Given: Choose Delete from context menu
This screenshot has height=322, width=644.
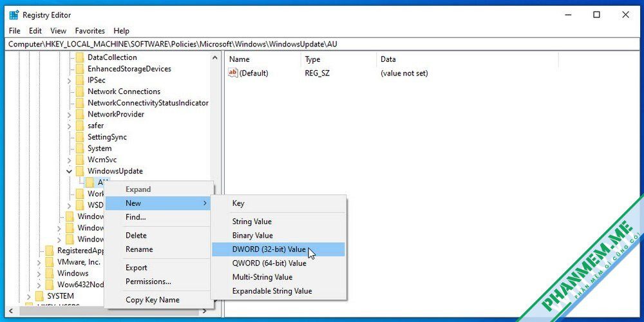Looking at the screenshot, I should tap(159, 235).
